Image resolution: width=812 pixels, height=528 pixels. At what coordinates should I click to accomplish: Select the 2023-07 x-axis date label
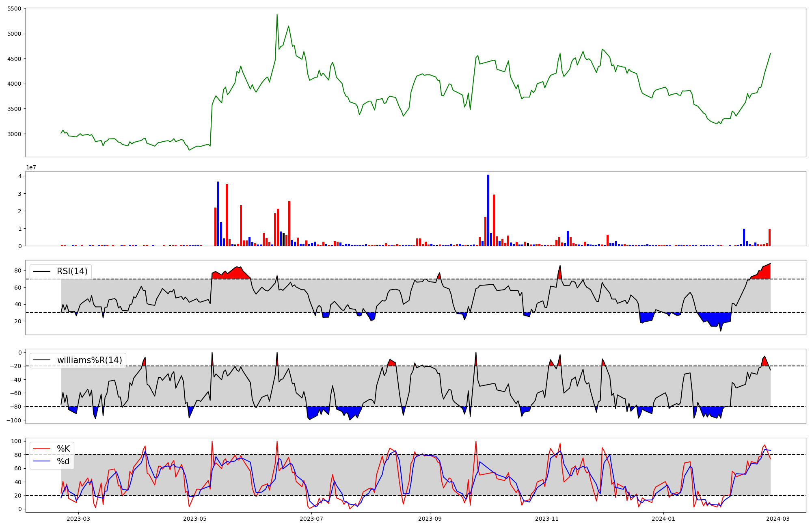click(311, 519)
